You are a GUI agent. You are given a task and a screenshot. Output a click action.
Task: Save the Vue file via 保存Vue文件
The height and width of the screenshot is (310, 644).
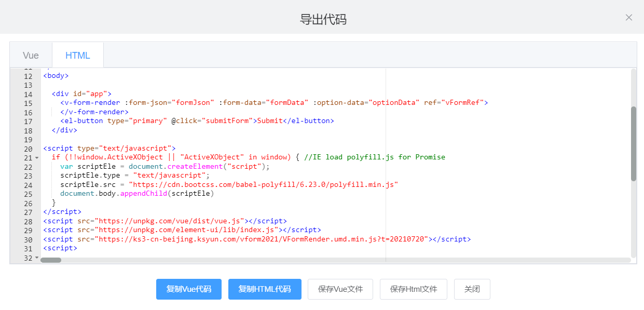(340, 289)
